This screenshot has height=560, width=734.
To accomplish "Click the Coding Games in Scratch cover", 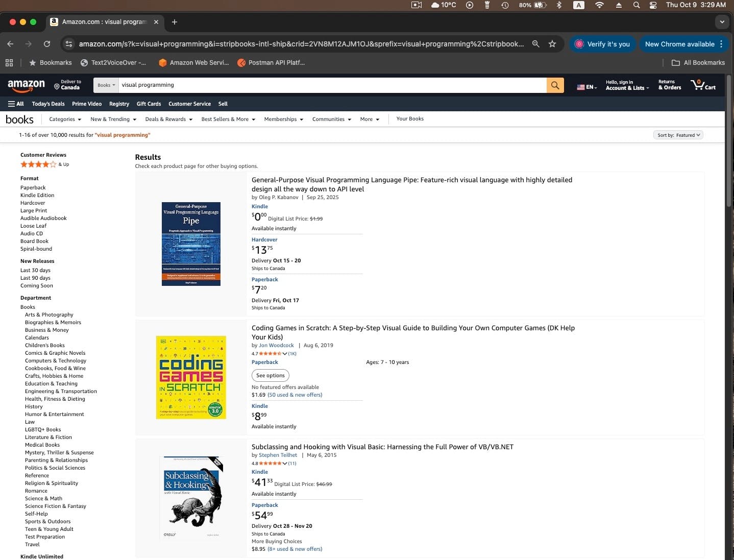I will 191,377.
